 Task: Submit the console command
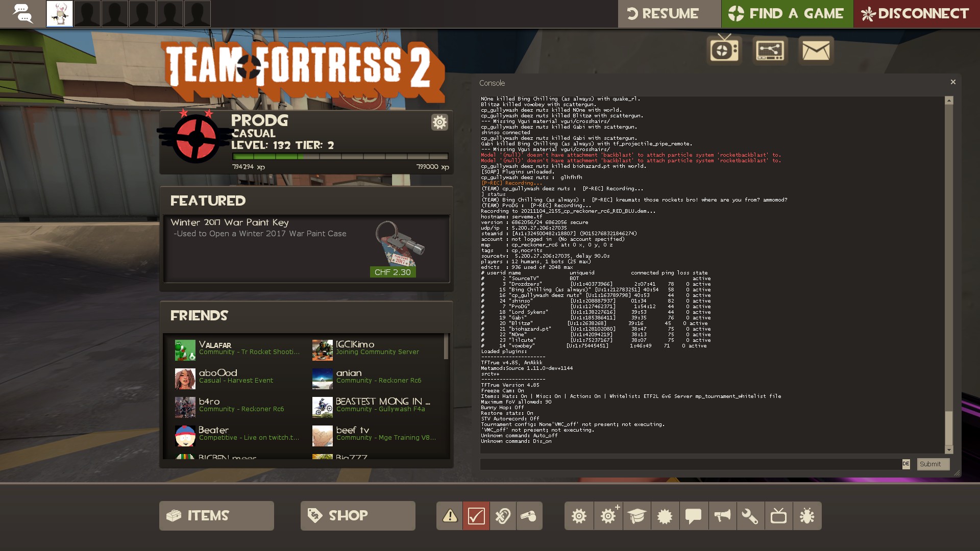coord(933,464)
